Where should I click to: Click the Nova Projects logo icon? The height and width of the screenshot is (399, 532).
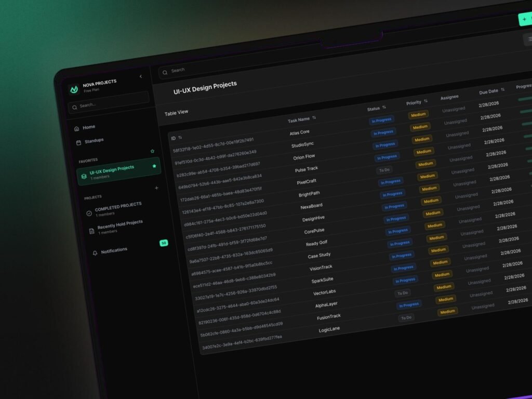(74, 89)
